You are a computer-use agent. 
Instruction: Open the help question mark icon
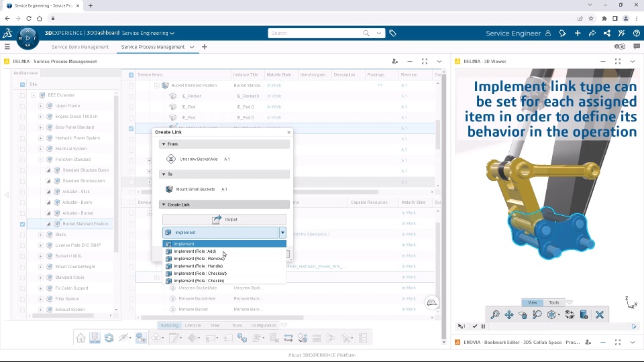(x=636, y=34)
